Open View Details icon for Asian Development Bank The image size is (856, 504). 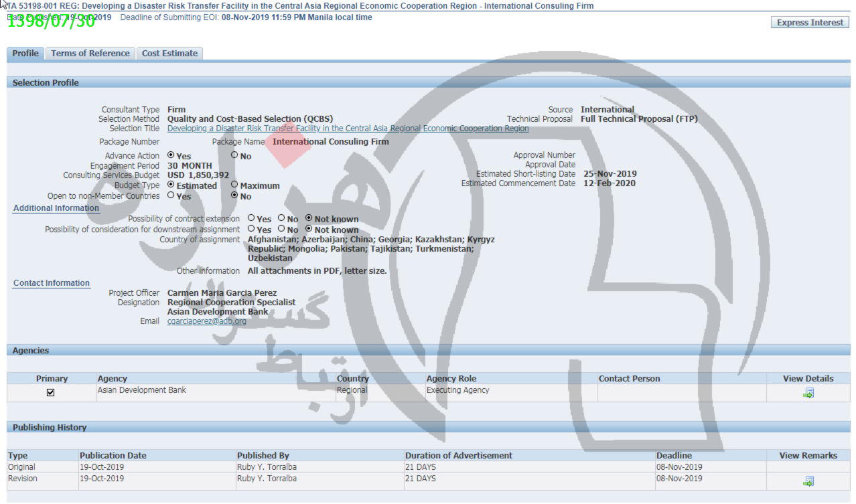808,394
